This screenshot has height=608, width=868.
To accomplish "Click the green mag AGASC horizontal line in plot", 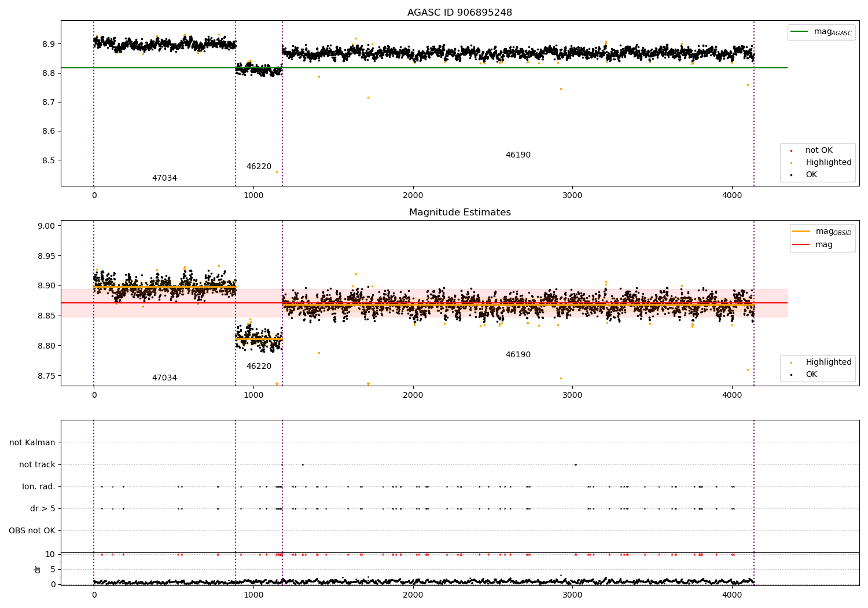I will click(424, 68).
